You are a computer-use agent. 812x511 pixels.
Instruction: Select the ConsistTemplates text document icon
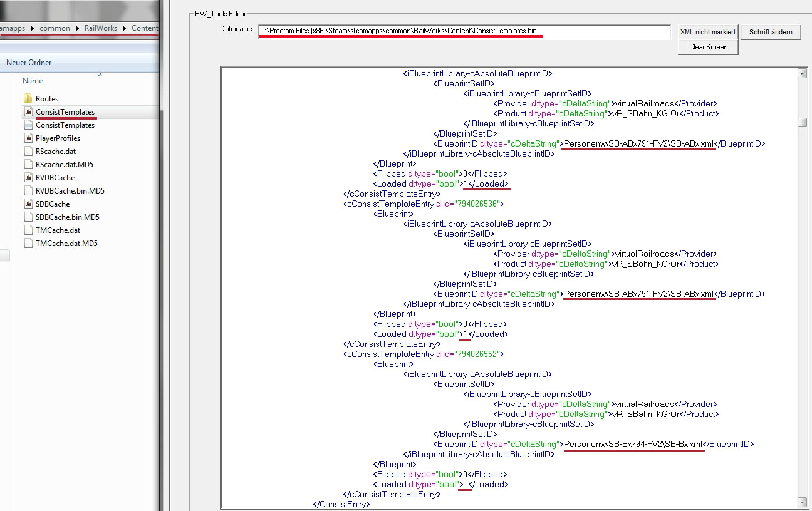click(28, 125)
